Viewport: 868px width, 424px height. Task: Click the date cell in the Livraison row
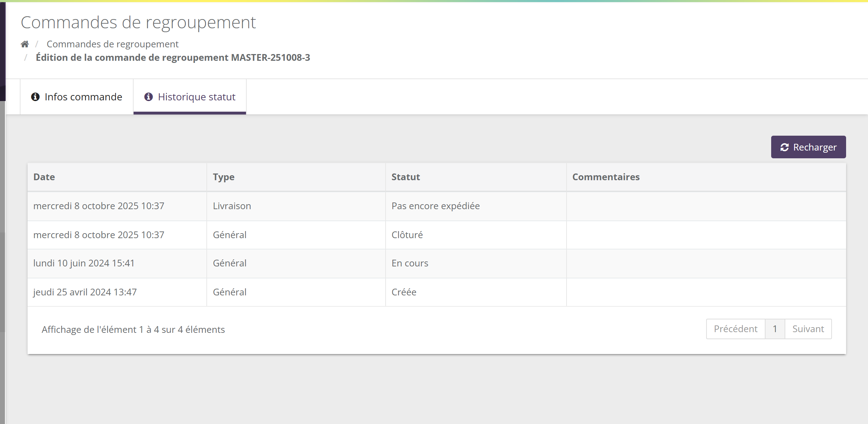[x=117, y=206]
